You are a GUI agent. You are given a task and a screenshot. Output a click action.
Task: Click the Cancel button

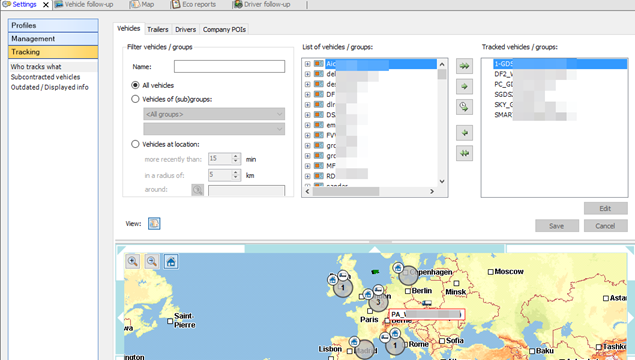[x=605, y=226]
